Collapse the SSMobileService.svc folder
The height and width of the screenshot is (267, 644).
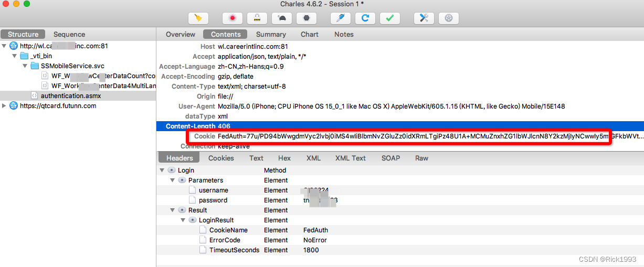(25, 66)
